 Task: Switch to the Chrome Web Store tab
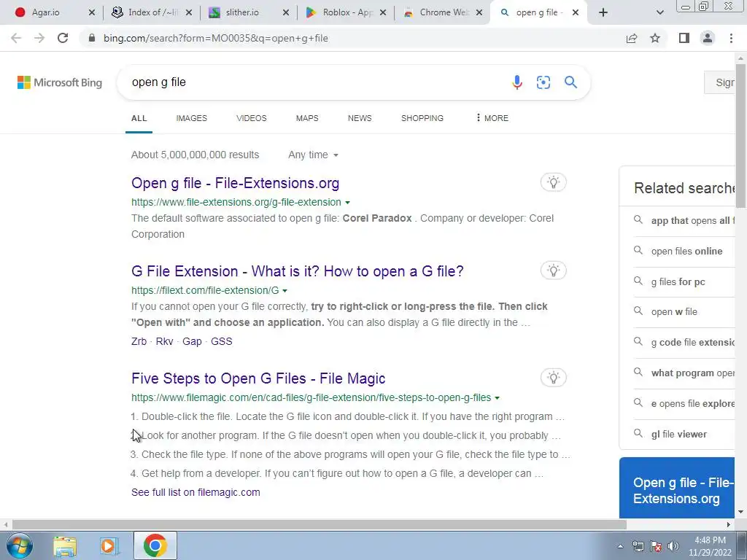[442, 12]
